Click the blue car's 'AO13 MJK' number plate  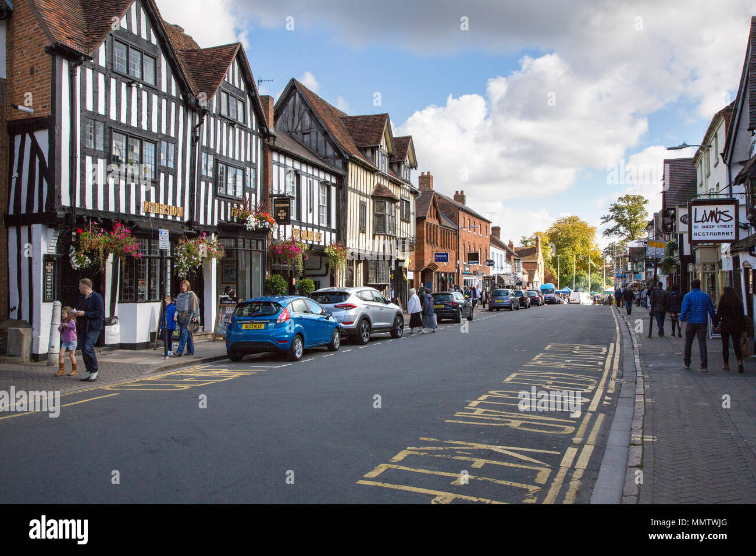(252, 326)
